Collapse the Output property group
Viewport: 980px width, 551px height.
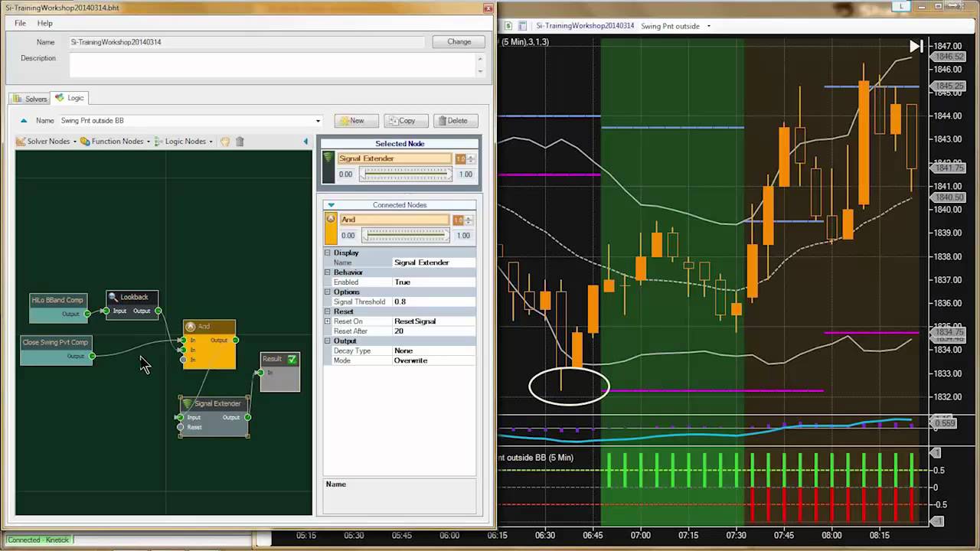328,341
